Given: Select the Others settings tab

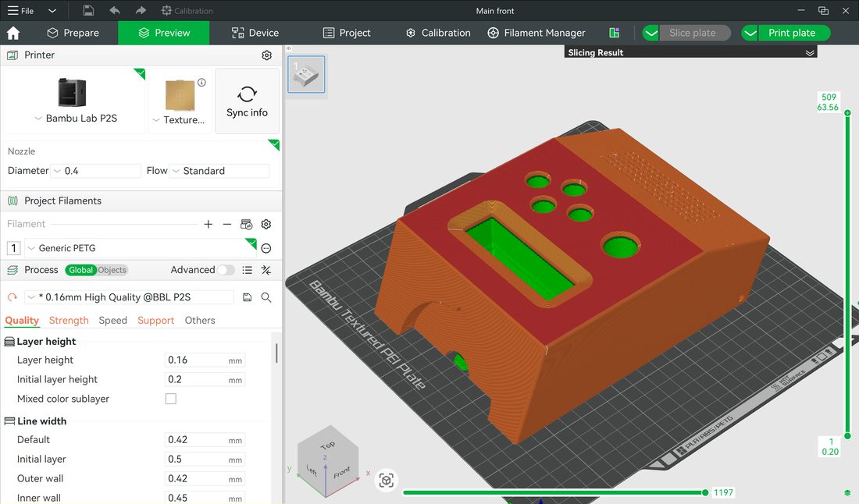Looking at the screenshot, I should pos(200,320).
